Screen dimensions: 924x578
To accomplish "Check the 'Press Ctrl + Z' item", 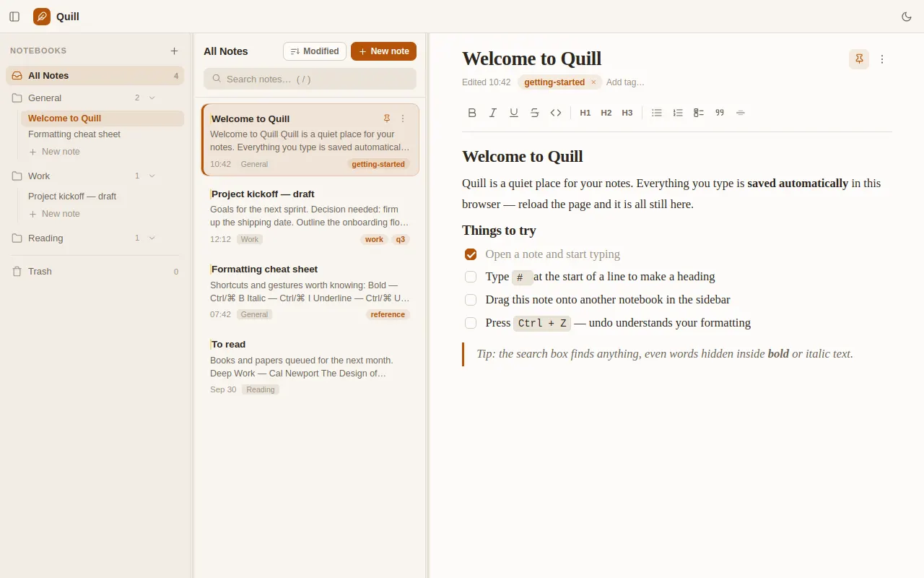I will coord(471,323).
